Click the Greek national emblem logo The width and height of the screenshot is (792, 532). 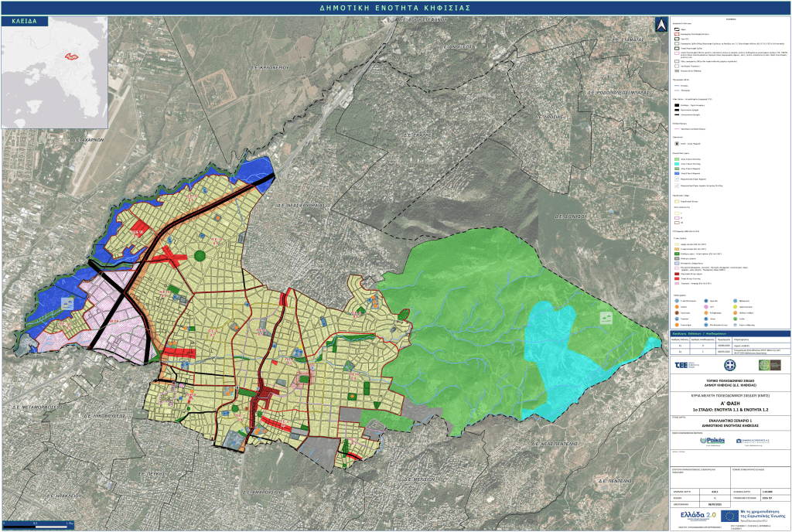pyautogui.click(x=729, y=365)
